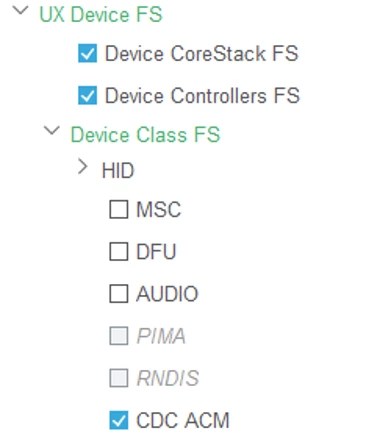Select the UX Device FS label
The width and height of the screenshot is (391, 442).
(101, 15)
